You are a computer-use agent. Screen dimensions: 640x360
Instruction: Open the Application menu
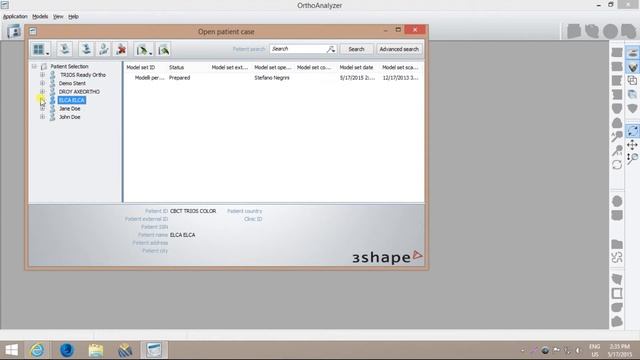coord(15,16)
